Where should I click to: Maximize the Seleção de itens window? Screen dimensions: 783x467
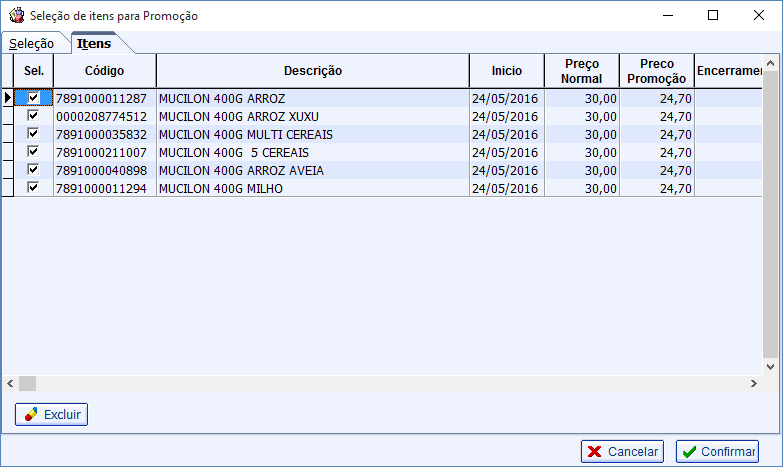(x=713, y=15)
